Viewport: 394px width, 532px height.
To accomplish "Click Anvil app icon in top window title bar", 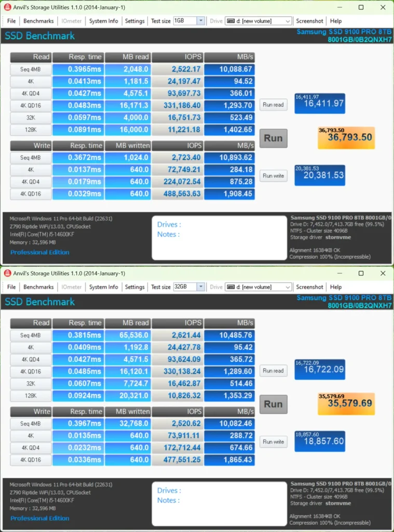I will point(7,7).
